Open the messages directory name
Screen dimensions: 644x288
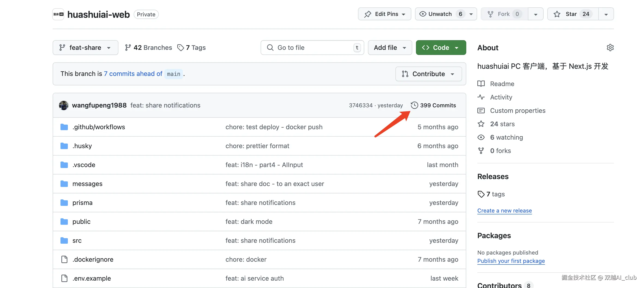click(87, 184)
